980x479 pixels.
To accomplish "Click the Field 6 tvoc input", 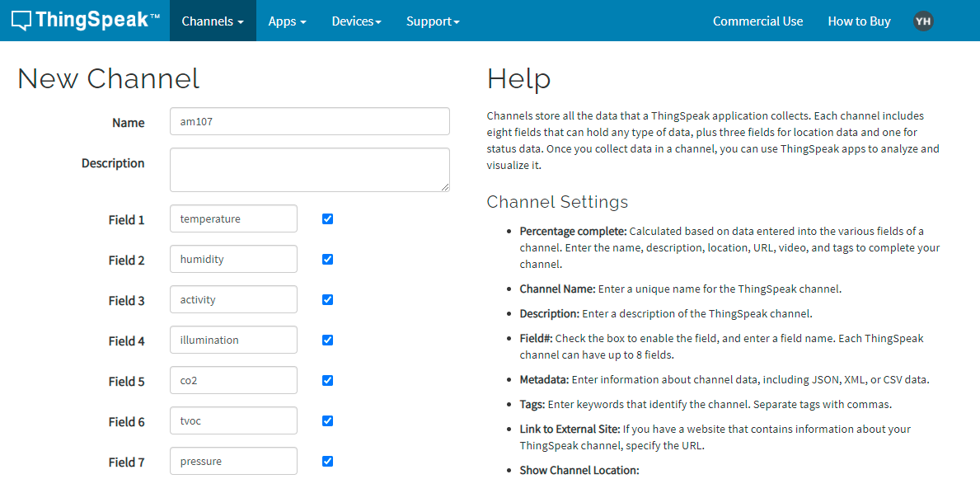I will click(x=234, y=420).
